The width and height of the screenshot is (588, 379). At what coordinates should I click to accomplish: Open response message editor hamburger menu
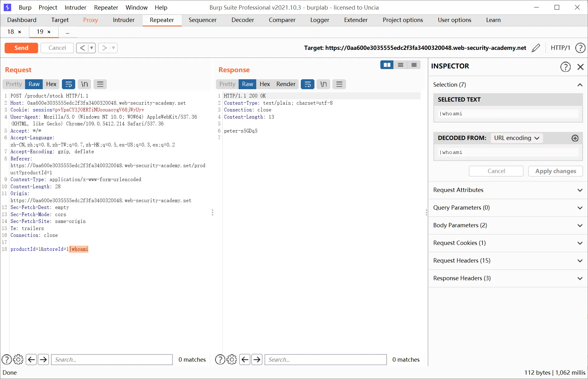point(339,84)
